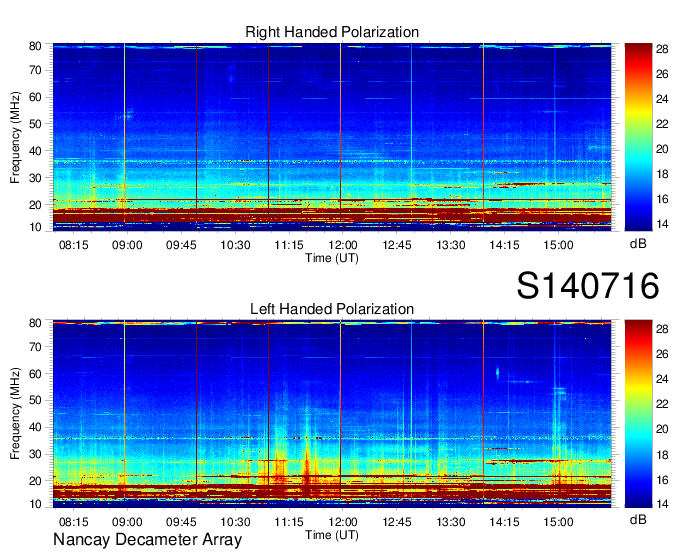This screenshot has width=680, height=552.
Task: Click the Right Handed Polarization title
Action: click(332, 32)
